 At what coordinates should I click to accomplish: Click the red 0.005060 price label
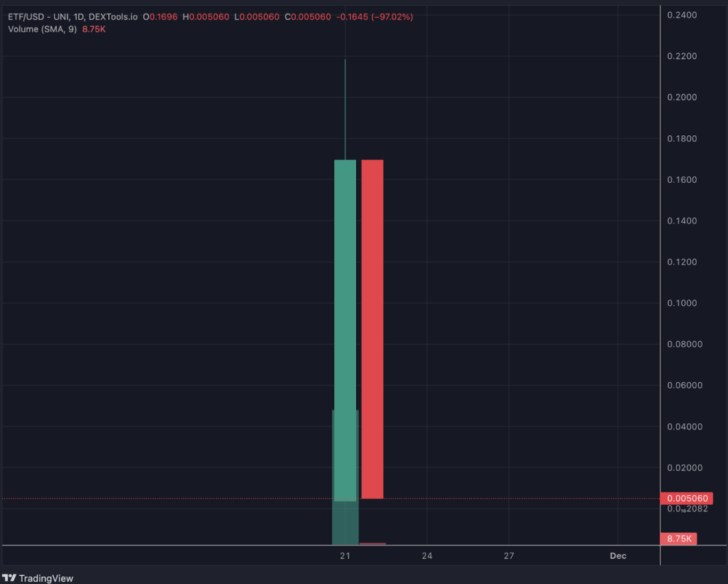click(687, 498)
